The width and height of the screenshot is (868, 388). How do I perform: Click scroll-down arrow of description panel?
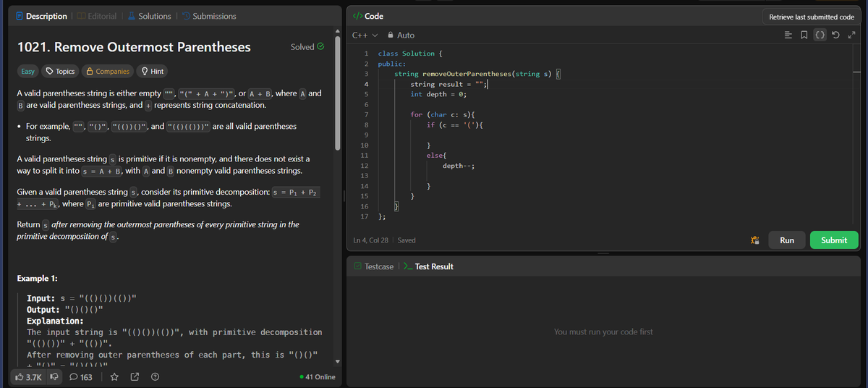click(x=336, y=360)
